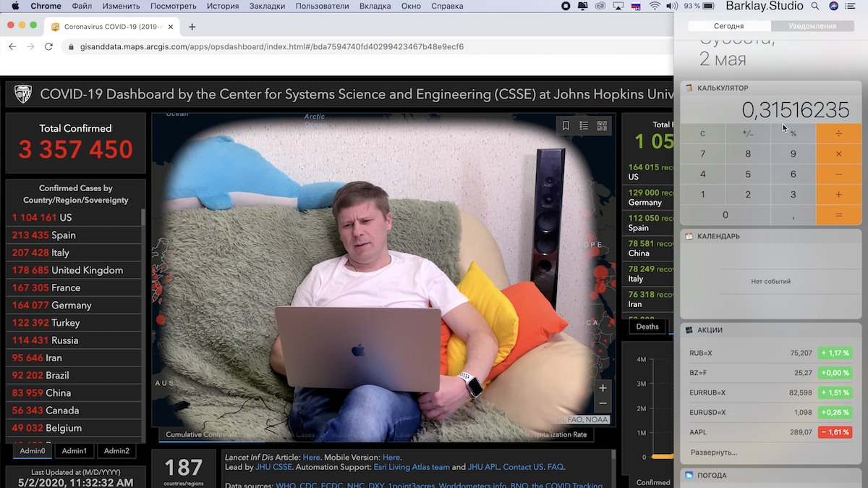
Task: Open the Apple menu
Action: 15,6
